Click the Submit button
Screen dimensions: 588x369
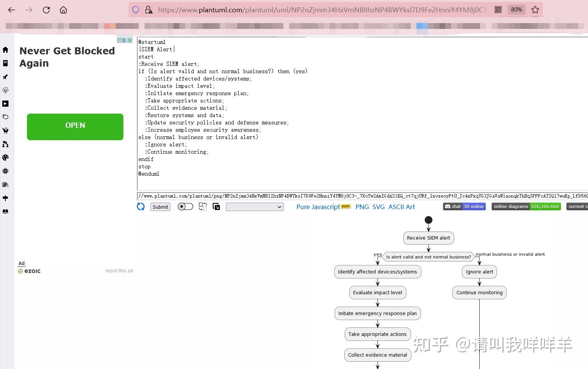coord(160,207)
